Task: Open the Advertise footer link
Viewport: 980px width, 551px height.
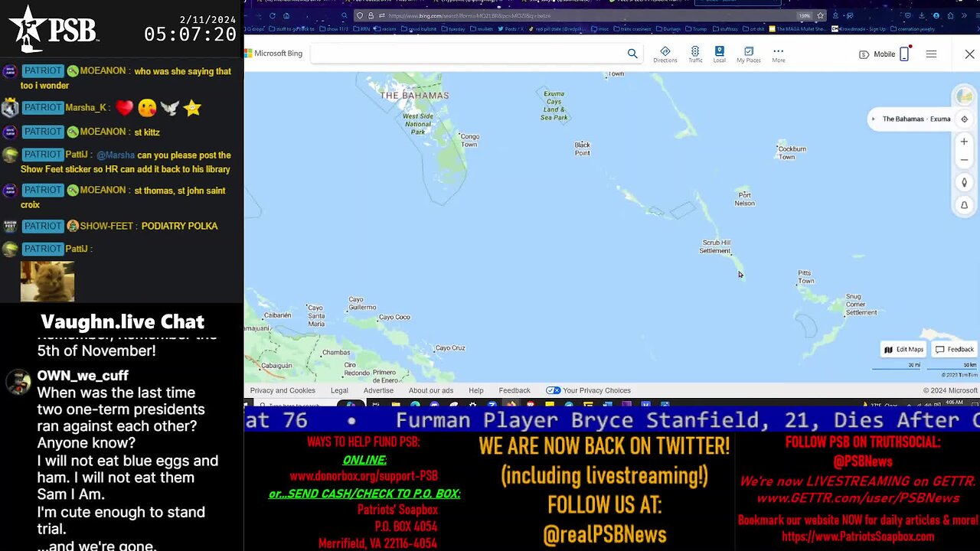Action: point(378,390)
